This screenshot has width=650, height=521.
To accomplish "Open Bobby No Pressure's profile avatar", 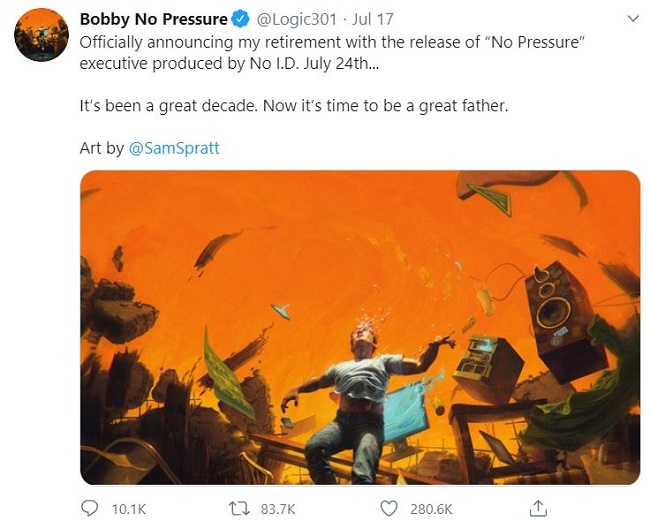I will (41, 35).
